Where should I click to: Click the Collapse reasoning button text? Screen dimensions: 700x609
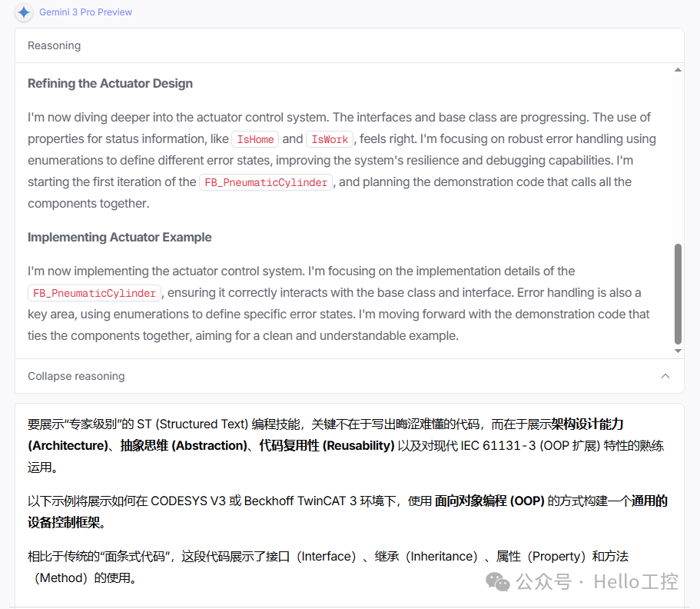pos(76,376)
